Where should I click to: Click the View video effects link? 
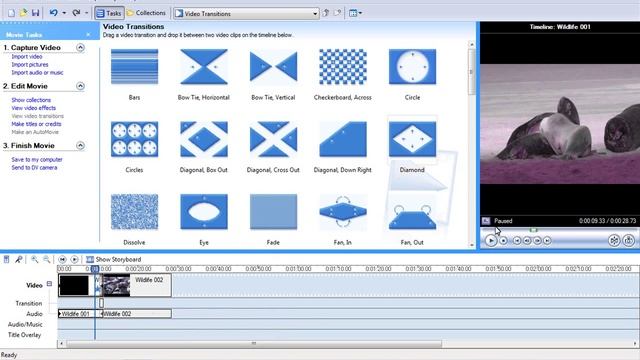[x=34, y=108]
